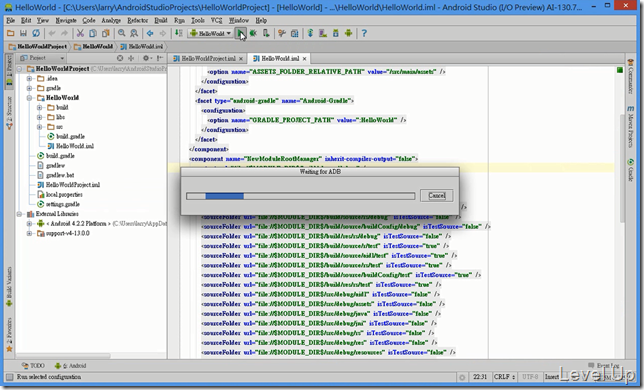Expand the .idea folder node

(29, 78)
